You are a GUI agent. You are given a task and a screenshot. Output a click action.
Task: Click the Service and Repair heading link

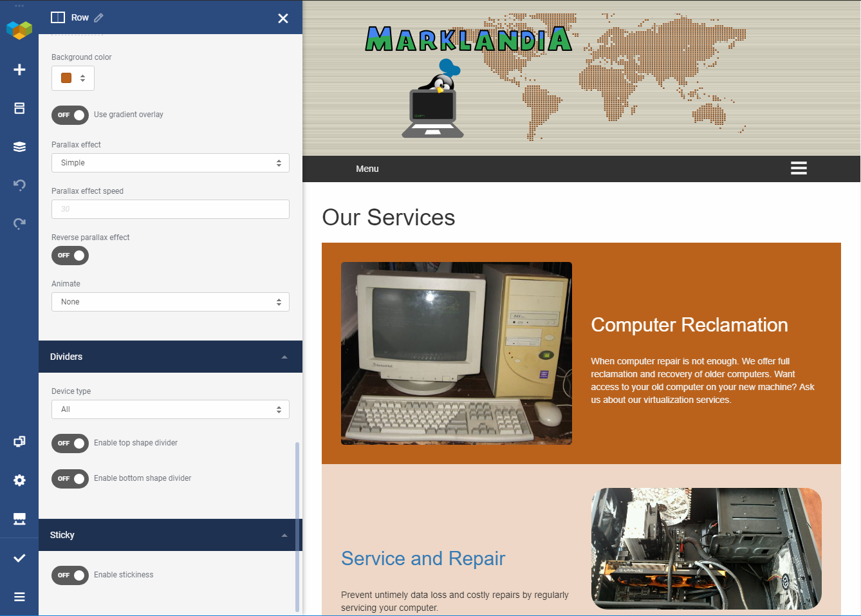pyautogui.click(x=423, y=558)
